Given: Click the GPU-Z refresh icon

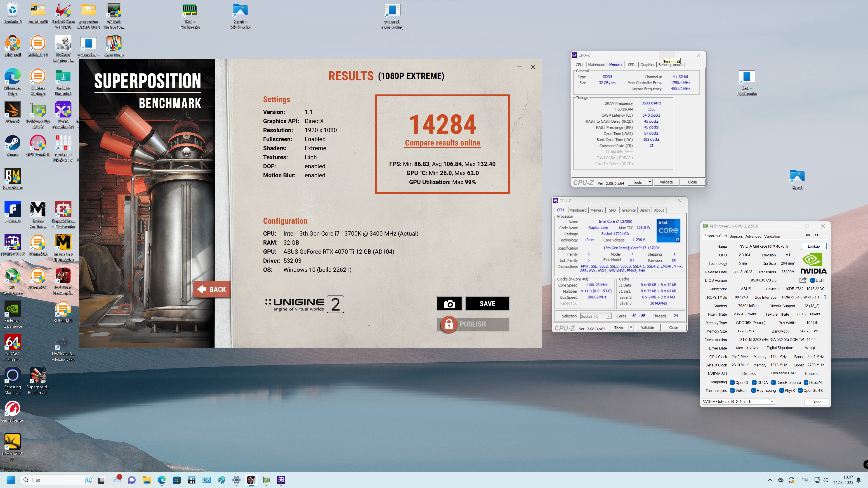Looking at the screenshot, I should 816,235.
